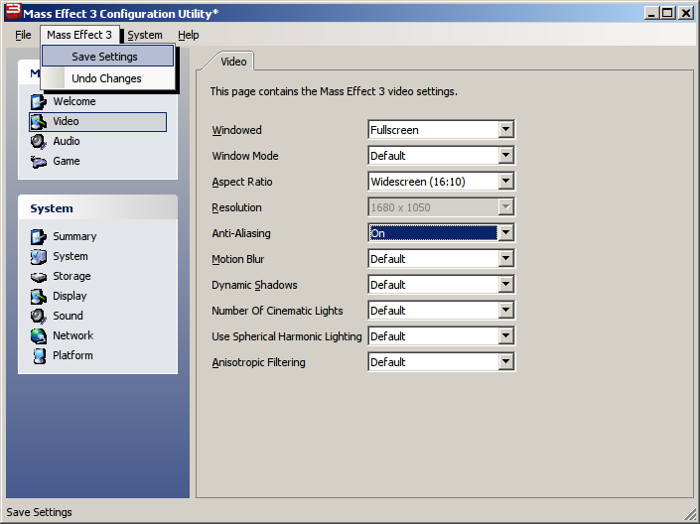The image size is (700, 524).
Task: Expand the Motion Blur dropdown
Action: (x=441, y=259)
